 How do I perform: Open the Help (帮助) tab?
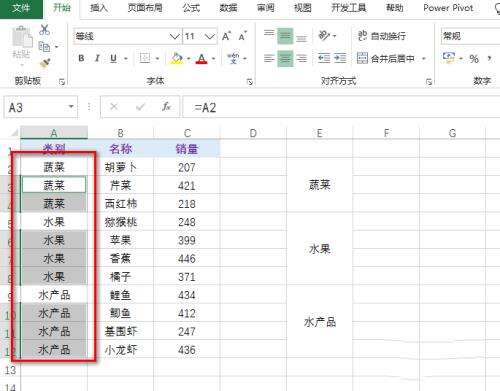(395, 8)
